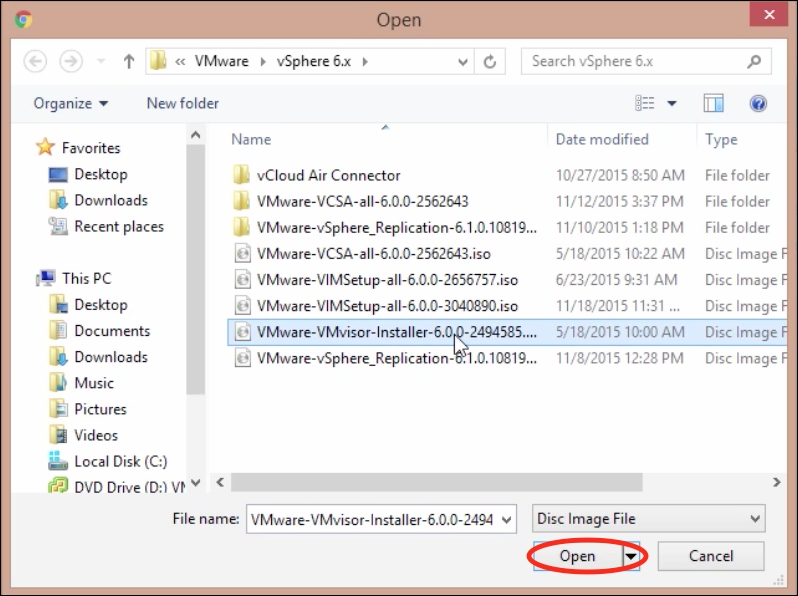Click the 5/18/2015 10:00 AM date cell
The image size is (798, 596).
click(620, 332)
